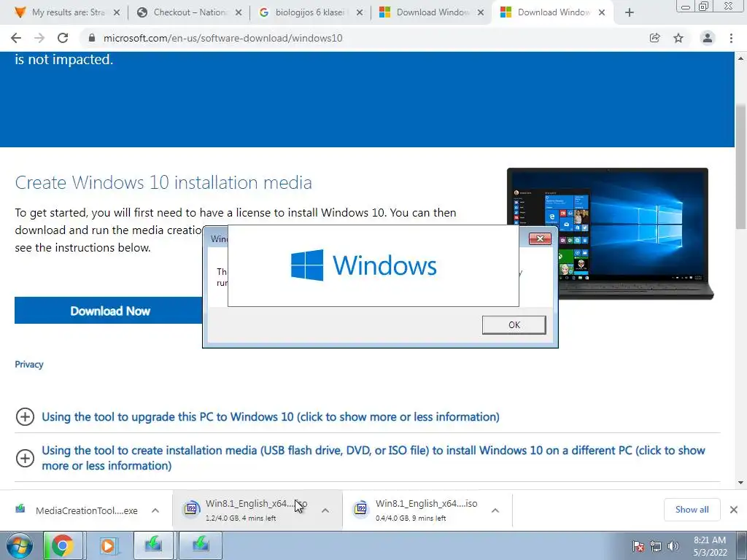Click the second setup installer taskbar icon
This screenshot has width=747, height=560.
point(201,545)
